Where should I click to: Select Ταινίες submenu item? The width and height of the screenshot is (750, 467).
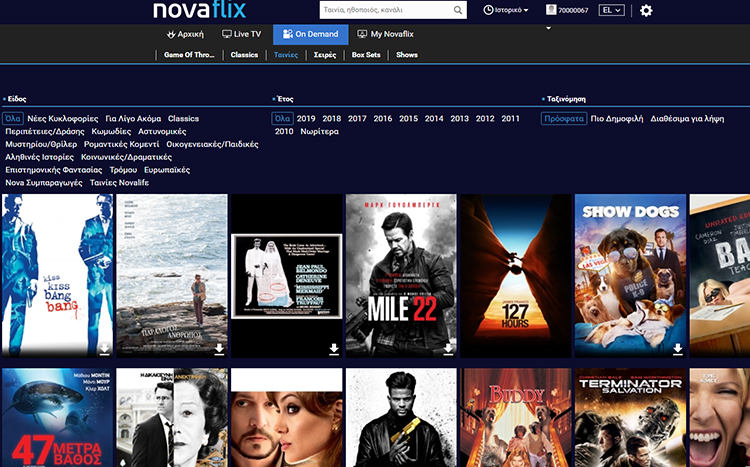coord(286,55)
